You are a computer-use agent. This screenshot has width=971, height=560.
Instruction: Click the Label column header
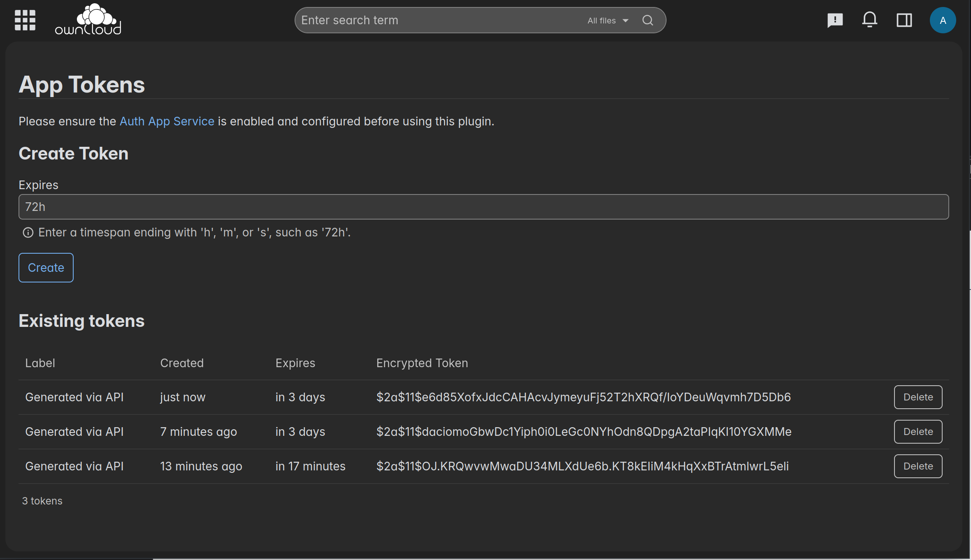pyautogui.click(x=40, y=363)
